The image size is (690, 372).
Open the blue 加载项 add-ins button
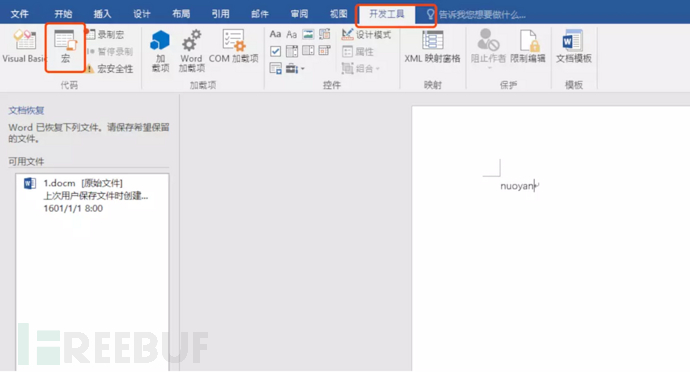(160, 51)
